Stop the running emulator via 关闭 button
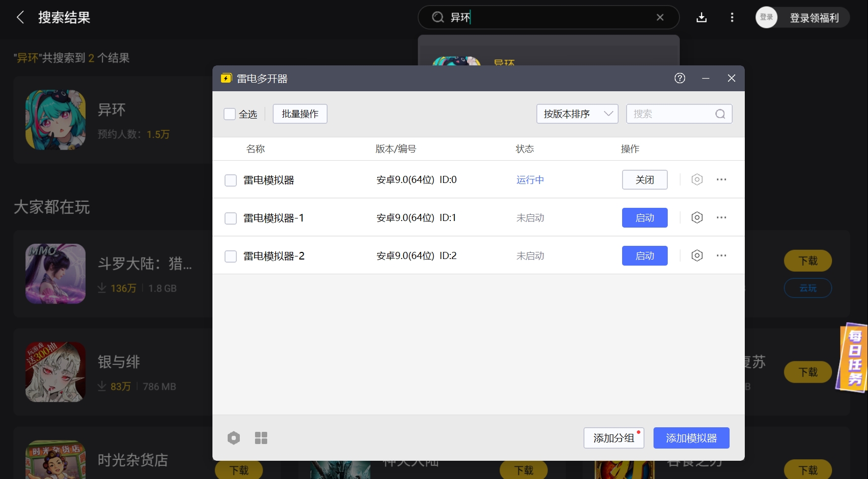The height and width of the screenshot is (479, 868). point(644,179)
